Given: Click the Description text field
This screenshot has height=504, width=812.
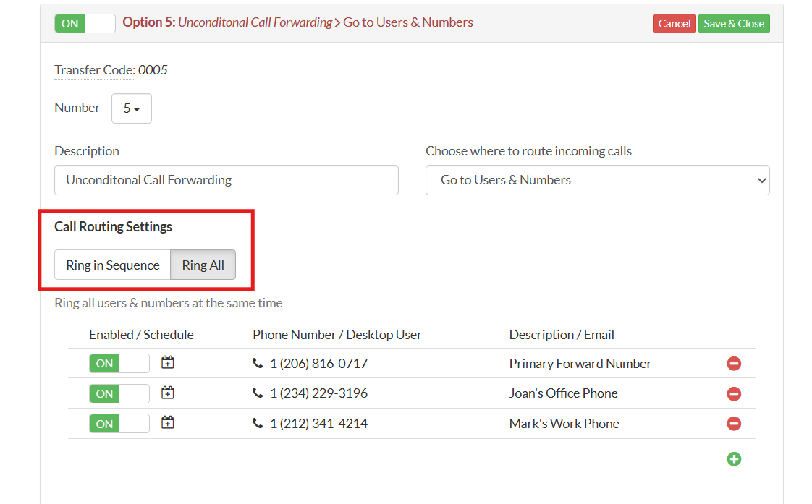Looking at the screenshot, I should click(226, 180).
